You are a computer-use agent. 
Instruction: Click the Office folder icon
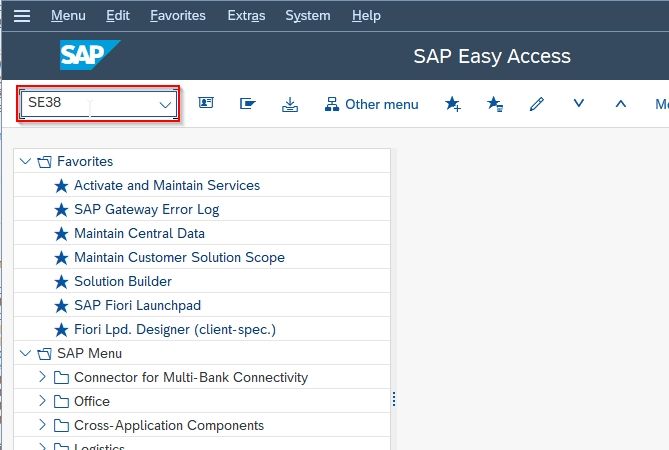pos(61,401)
